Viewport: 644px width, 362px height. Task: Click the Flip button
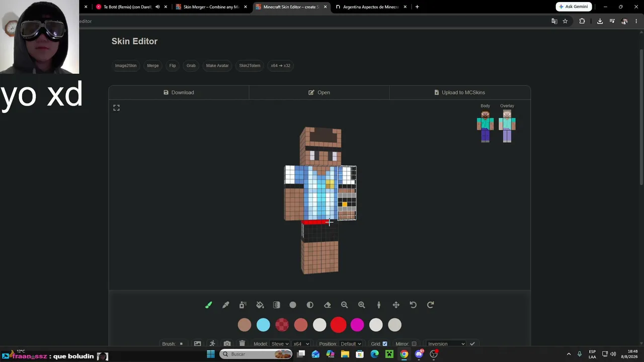(173, 65)
